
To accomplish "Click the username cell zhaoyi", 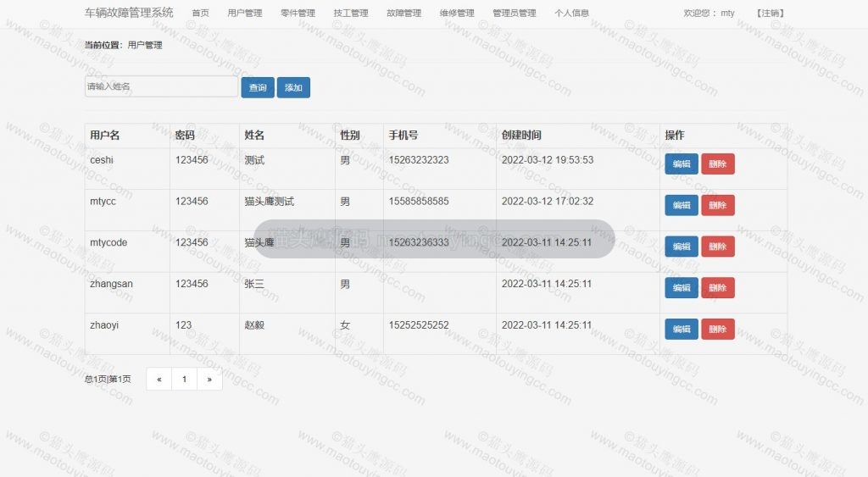I will [104, 325].
